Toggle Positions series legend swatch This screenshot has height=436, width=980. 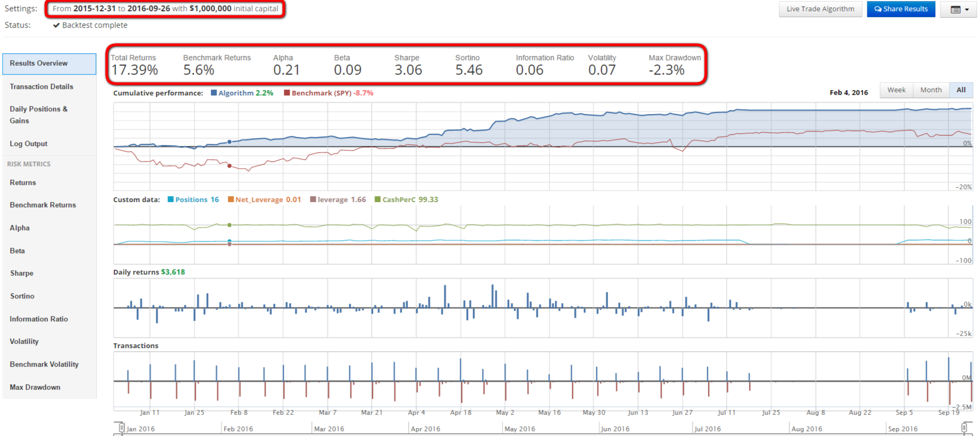click(171, 199)
